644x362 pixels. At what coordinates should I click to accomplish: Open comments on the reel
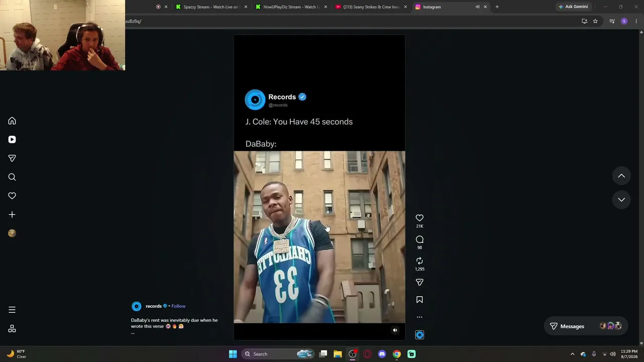420,239
